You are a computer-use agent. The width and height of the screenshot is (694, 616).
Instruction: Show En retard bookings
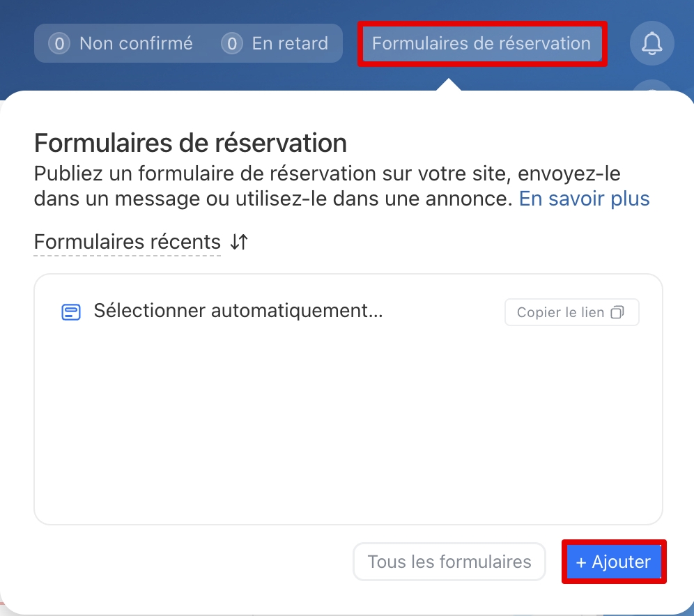pyautogui.click(x=290, y=43)
